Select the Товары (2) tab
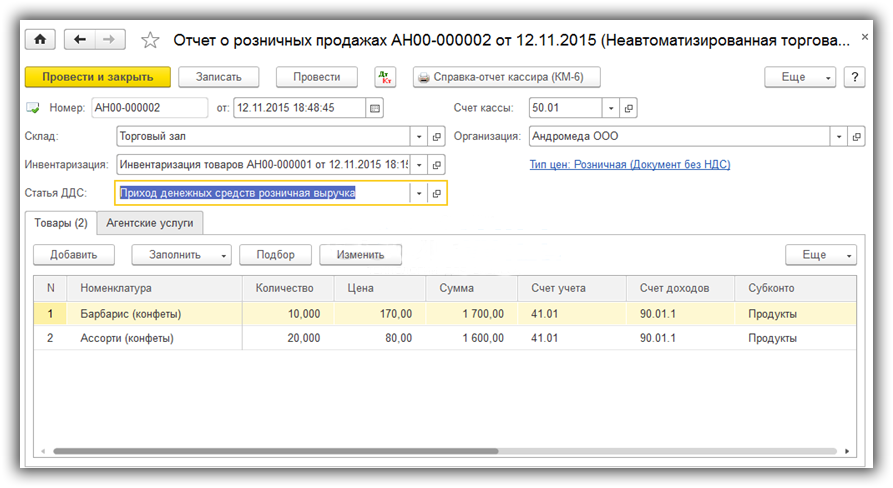Screen dimensions: 893x488 [61, 222]
